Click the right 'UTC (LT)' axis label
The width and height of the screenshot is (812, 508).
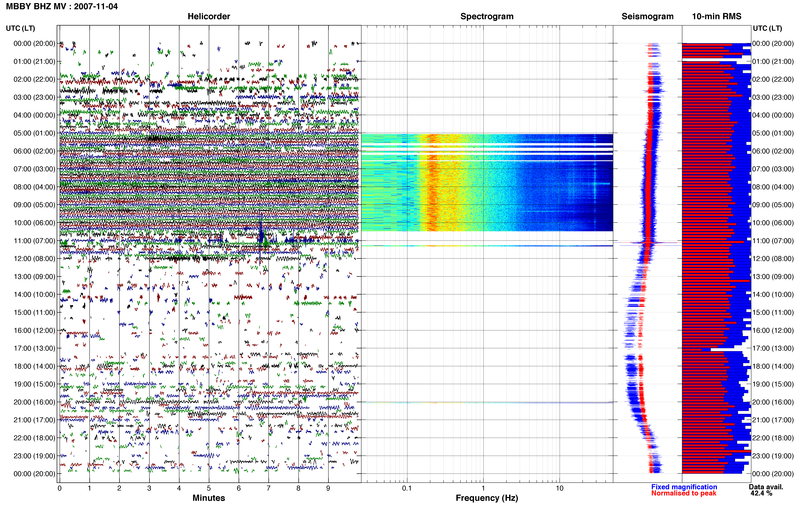[767, 28]
